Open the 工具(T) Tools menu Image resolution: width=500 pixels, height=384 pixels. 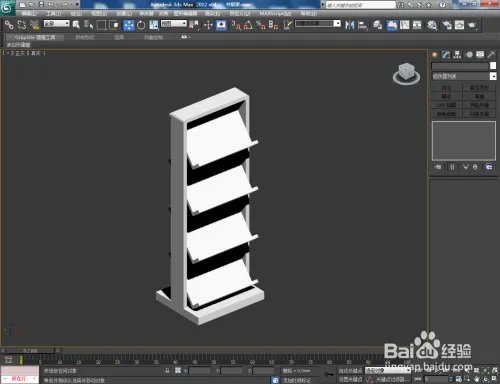(53, 13)
